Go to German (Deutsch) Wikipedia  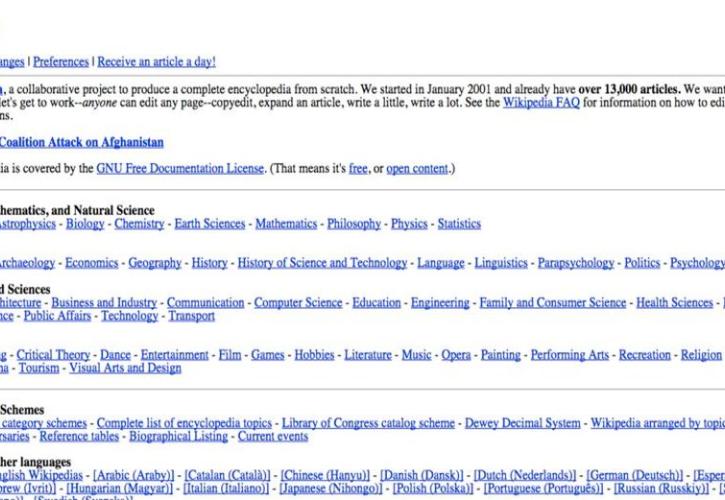click(x=634, y=475)
